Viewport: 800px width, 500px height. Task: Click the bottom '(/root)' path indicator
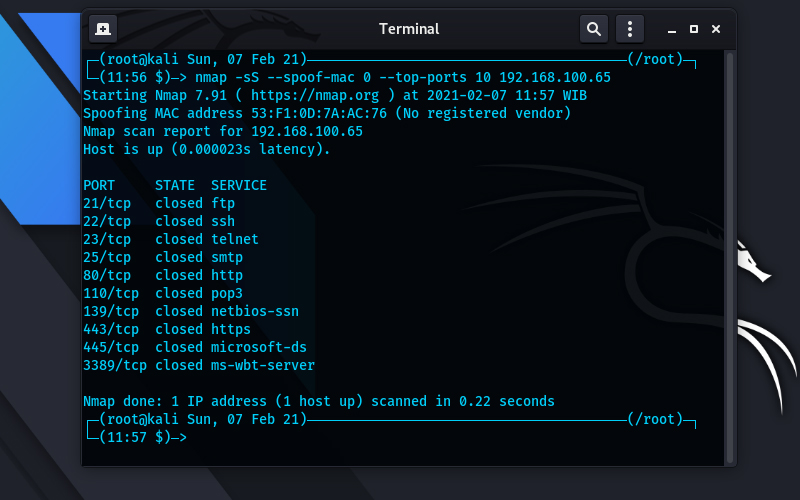[x=655, y=419]
